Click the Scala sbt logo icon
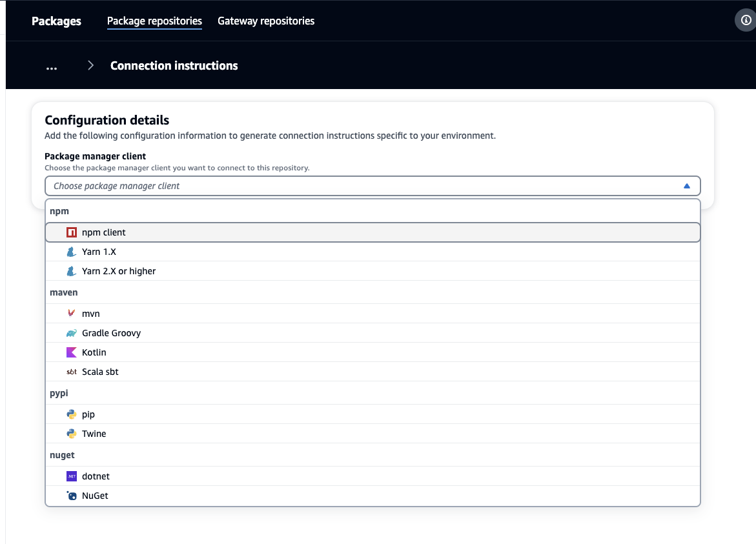 [x=72, y=372]
